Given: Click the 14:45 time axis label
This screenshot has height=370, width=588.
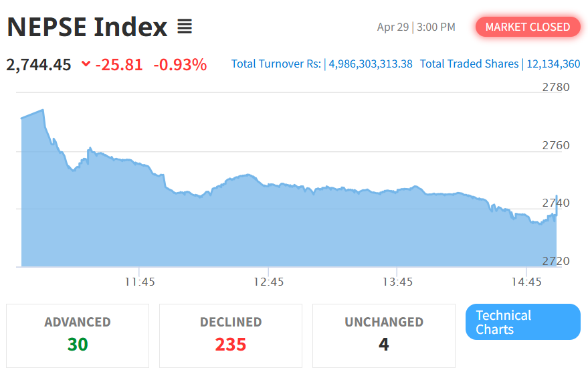Looking at the screenshot, I should point(526,282).
